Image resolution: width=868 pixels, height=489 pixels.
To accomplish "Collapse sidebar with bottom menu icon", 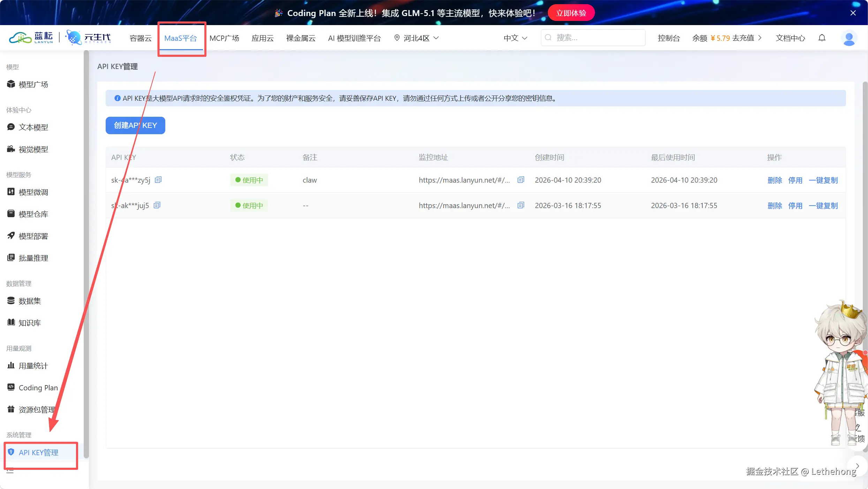I will 10,471.
